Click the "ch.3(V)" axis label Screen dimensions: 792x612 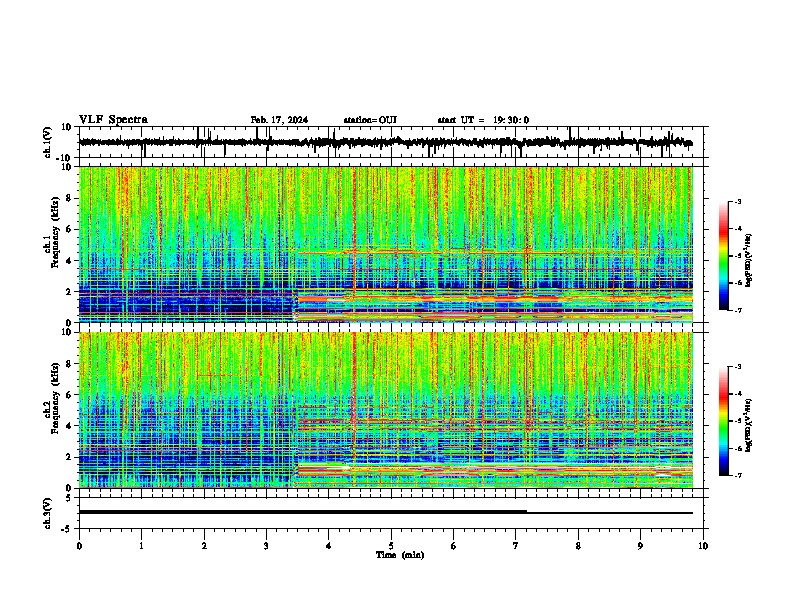tap(48, 513)
